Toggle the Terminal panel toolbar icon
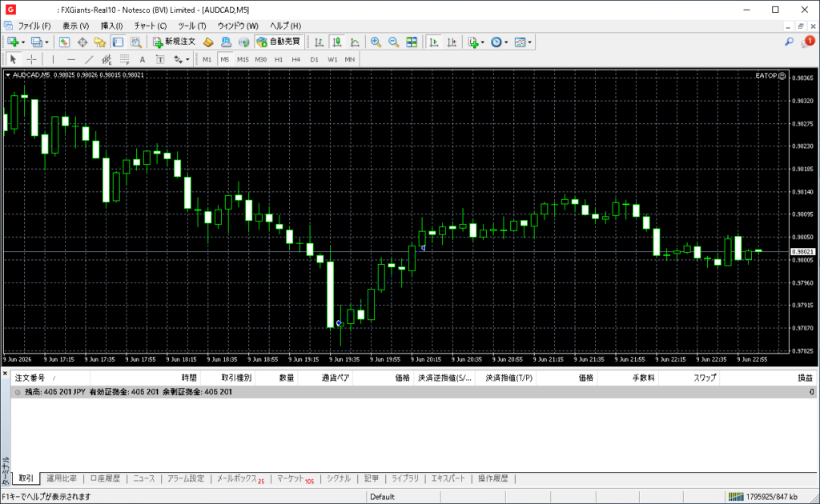The image size is (820, 504). [119, 42]
